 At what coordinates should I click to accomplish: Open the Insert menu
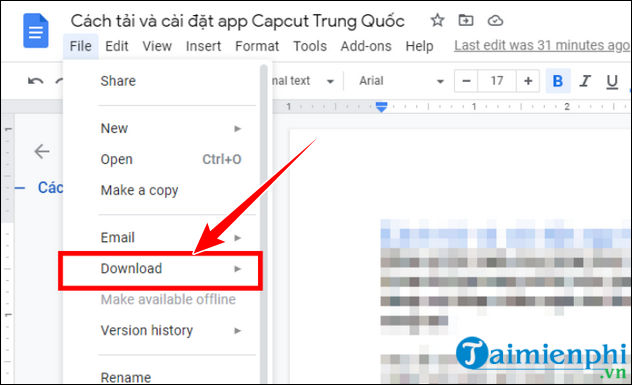[203, 46]
